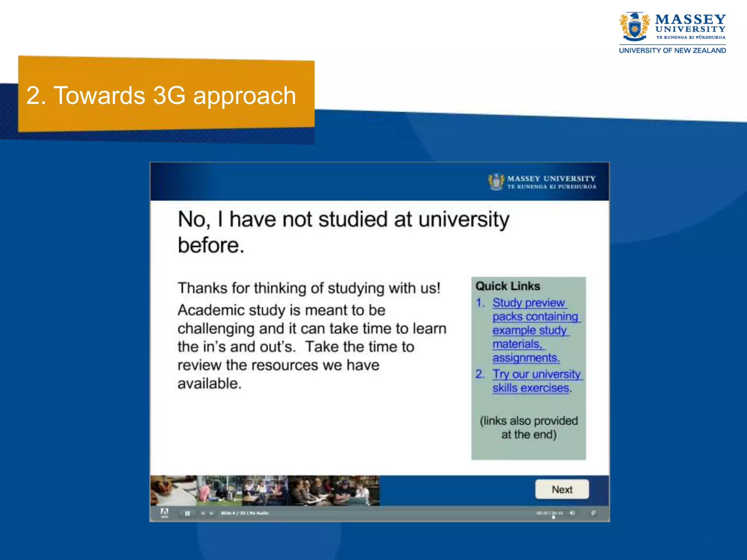Click the 'Thanks for thinking of studying' paragraph
747x560 pixels.
click(309, 288)
